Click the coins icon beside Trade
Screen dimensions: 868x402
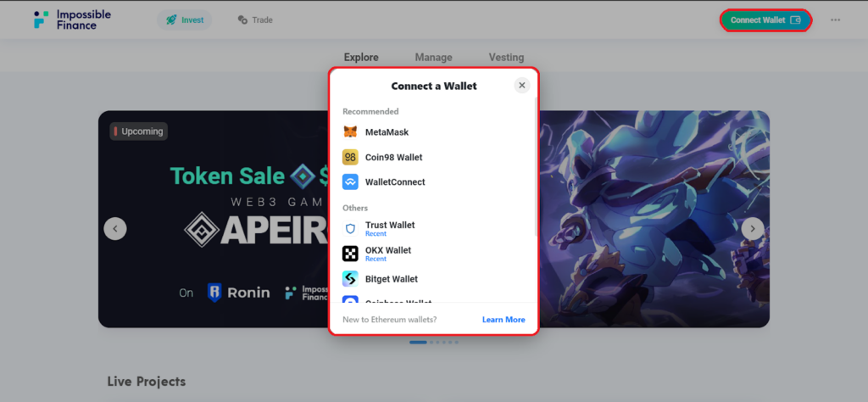[x=242, y=20]
